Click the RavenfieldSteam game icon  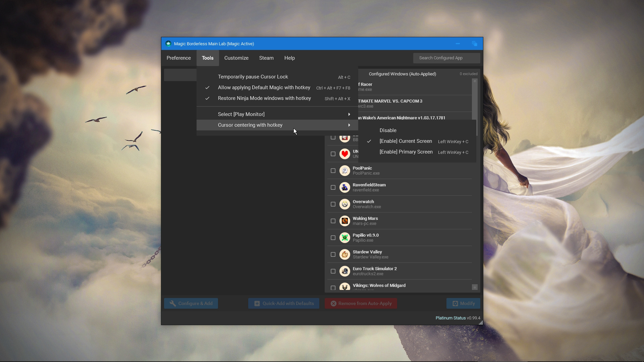pos(345,187)
